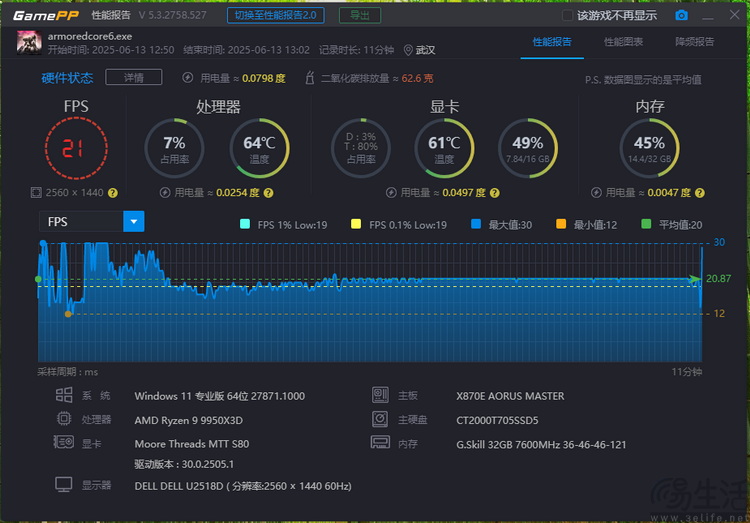Click X870E AORUS MASTER text

tap(510, 396)
